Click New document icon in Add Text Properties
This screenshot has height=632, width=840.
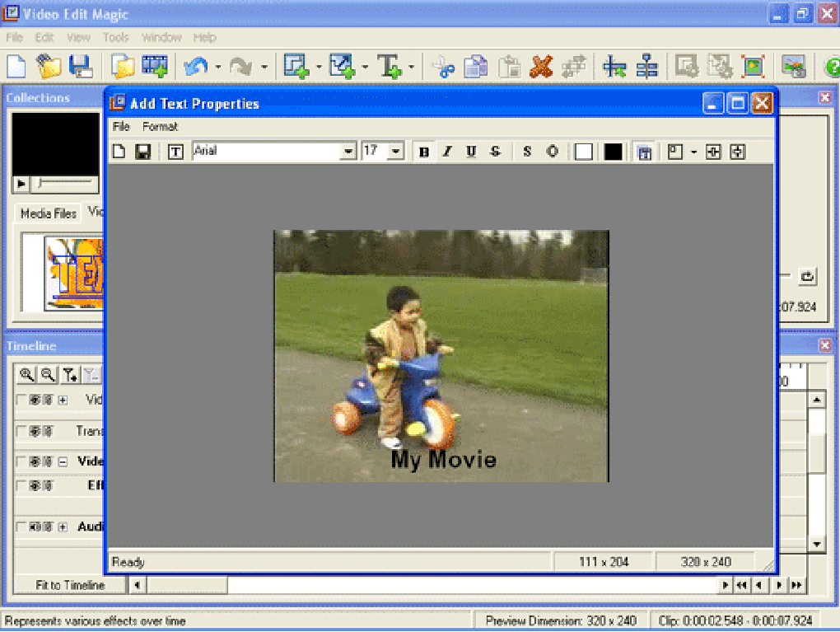click(119, 152)
